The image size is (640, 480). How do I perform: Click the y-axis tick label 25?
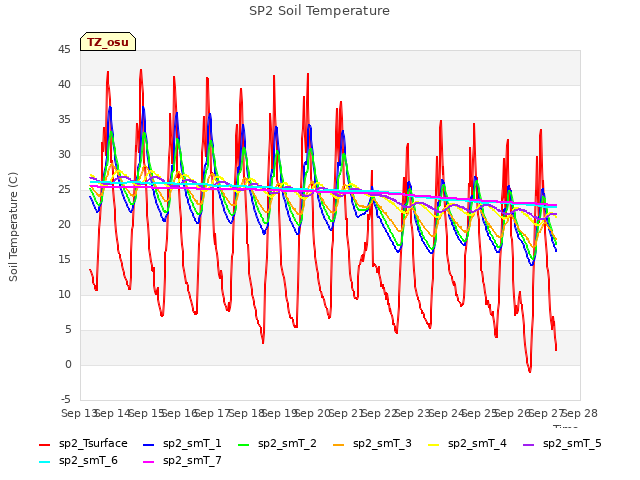pyautogui.click(x=64, y=190)
